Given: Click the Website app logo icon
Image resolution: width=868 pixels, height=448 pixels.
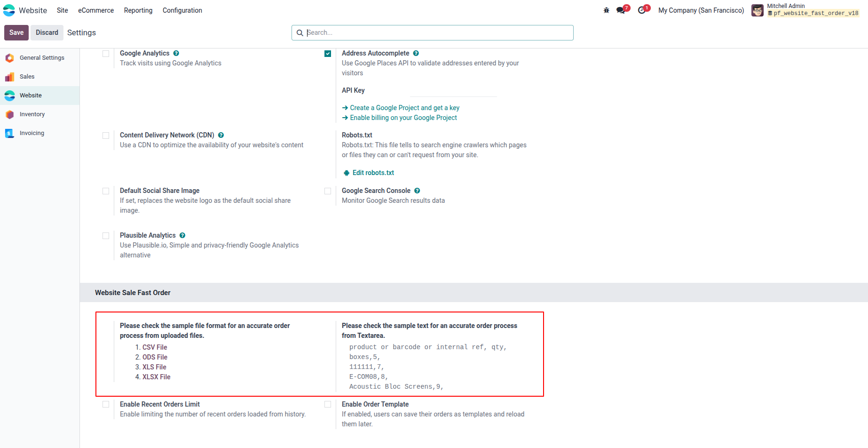Looking at the screenshot, I should coord(9,10).
